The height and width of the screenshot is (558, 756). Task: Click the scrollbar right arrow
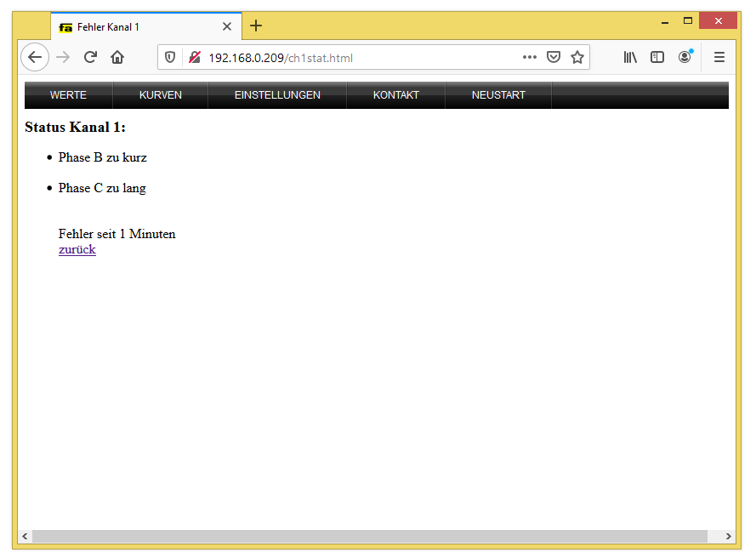click(x=728, y=536)
